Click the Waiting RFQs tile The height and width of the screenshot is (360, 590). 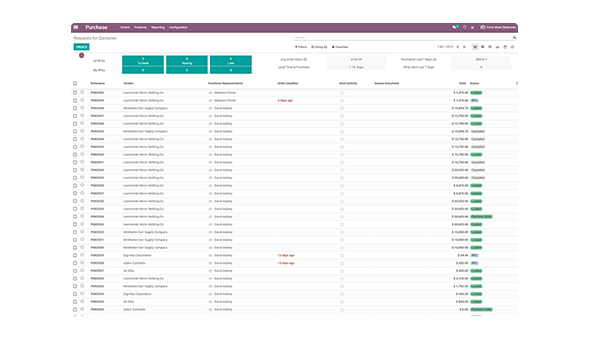(x=187, y=61)
